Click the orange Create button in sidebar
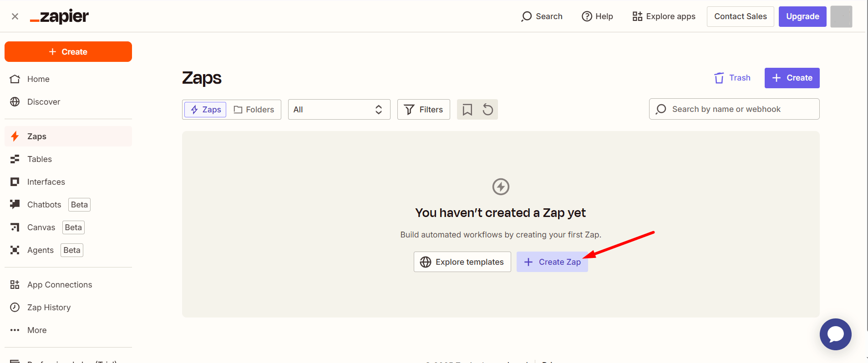Image resolution: width=868 pixels, height=363 pixels. tap(68, 51)
